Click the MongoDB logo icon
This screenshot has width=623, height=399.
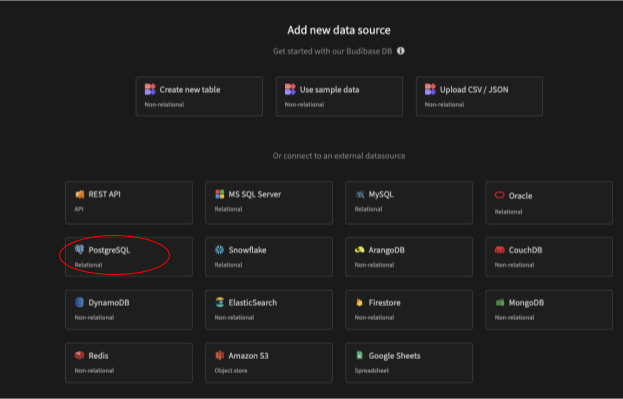click(499, 303)
